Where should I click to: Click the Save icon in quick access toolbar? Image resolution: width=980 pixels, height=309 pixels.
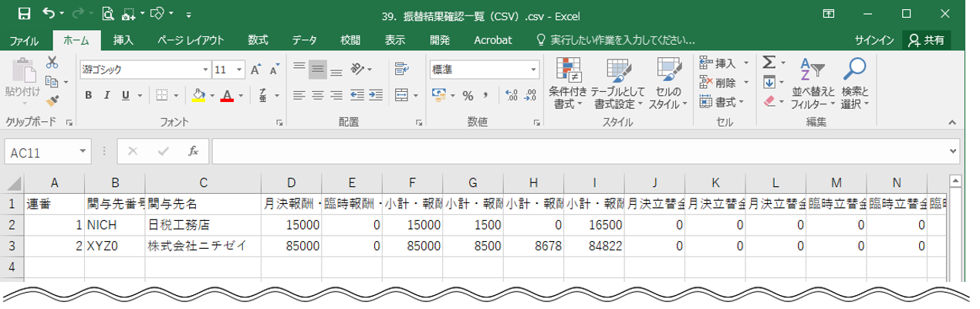[x=23, y=13]
